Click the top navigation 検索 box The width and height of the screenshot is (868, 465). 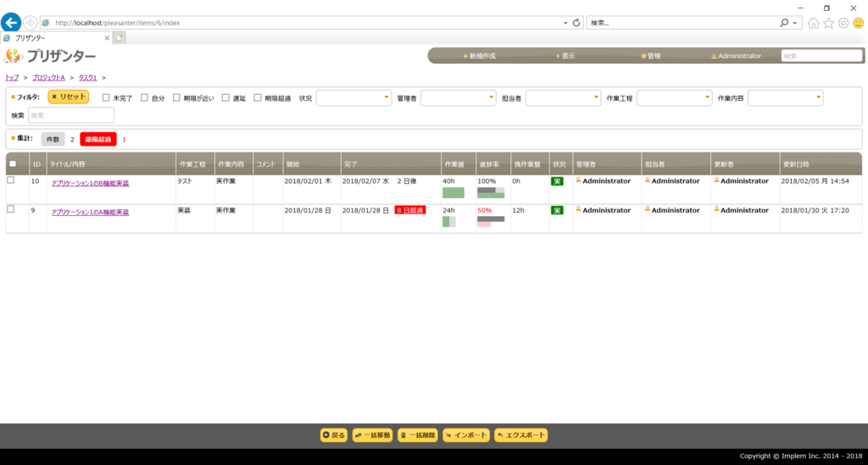point(821,56)
